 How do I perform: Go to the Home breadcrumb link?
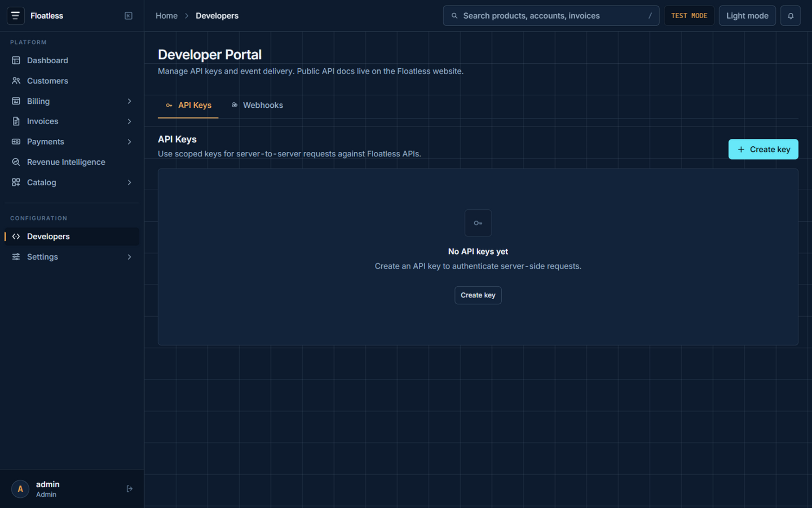click(x=166, y=16)
